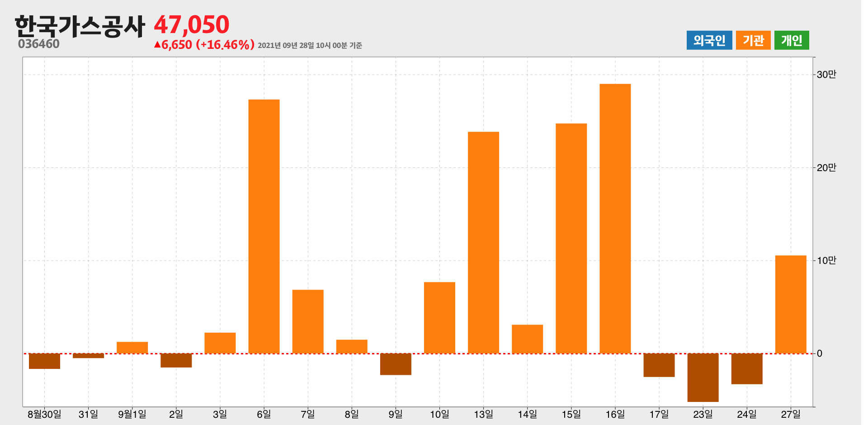
Task: Click the 17일 x-axis label
Action: tap(659, 414)
